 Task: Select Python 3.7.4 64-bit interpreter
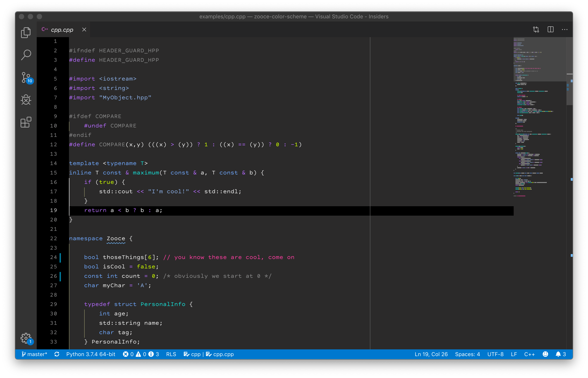tap(91, 354)
